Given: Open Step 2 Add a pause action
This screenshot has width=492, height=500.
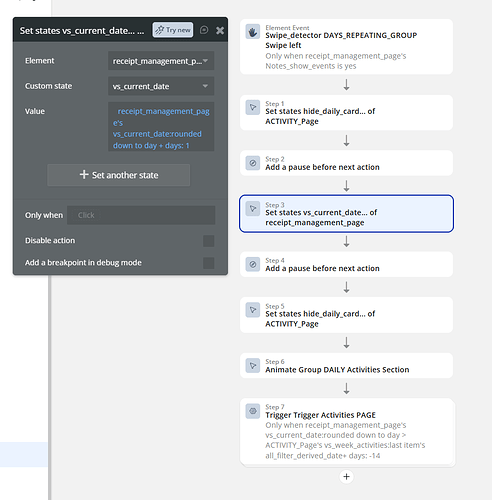Looking at the screenshot, I should (346, 163).
